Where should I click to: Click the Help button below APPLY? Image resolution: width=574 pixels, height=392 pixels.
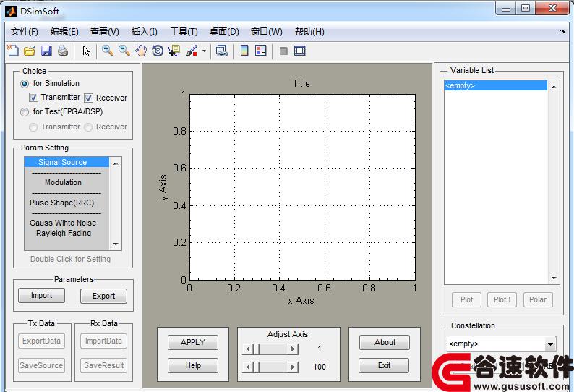pyautogui.click(x=193, y=365)
